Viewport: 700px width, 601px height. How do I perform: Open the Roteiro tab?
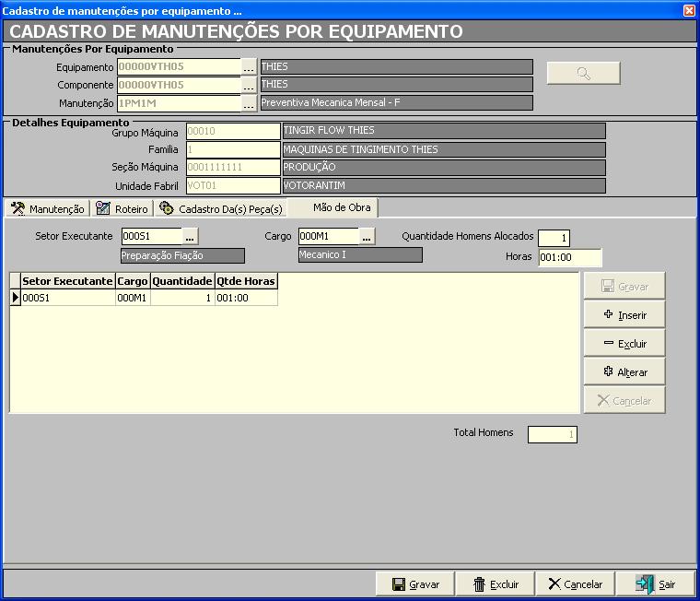123,209
